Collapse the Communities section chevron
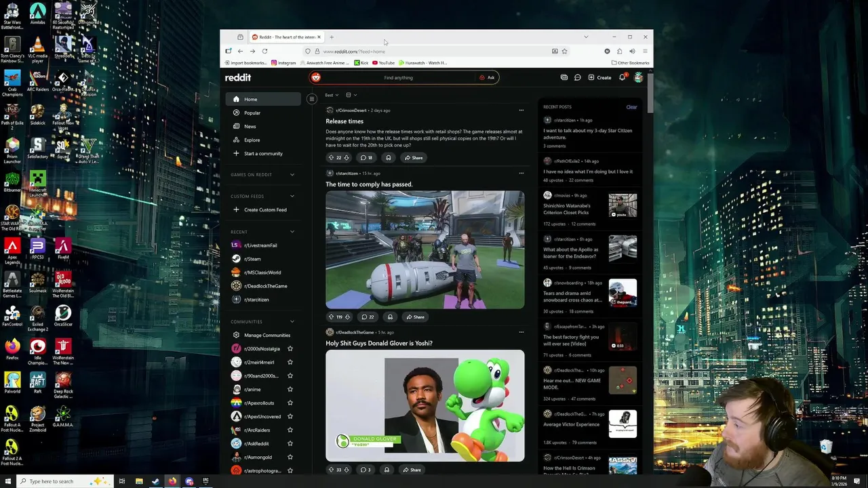Image resolution: width=868 pixels, height=488 pixels. pyautogui.click(x=292, y=321)
